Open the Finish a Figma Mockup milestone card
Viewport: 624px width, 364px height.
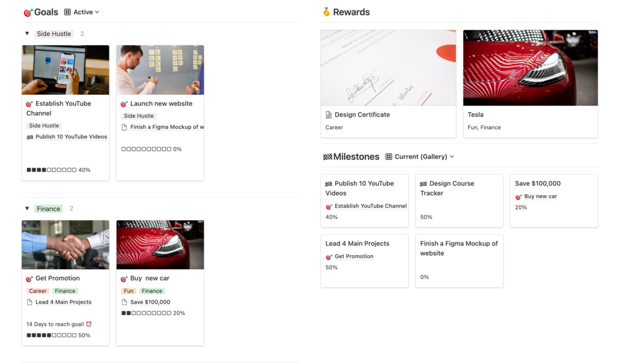click(x=459, y=260)
